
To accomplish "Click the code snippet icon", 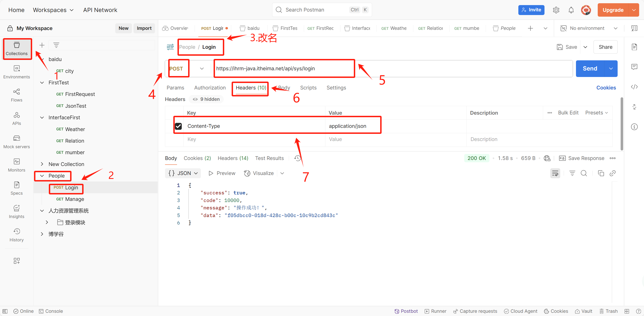I will point(634,87).
